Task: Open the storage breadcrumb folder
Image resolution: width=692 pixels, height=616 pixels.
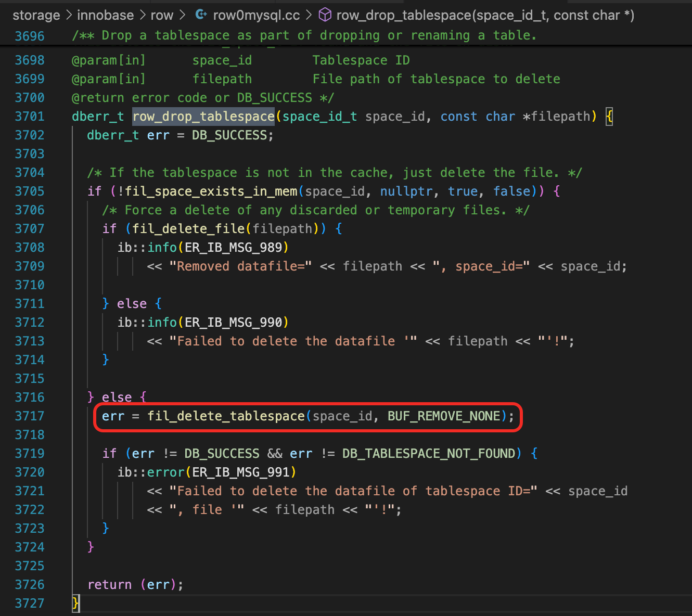Action: tap(36, 15)
